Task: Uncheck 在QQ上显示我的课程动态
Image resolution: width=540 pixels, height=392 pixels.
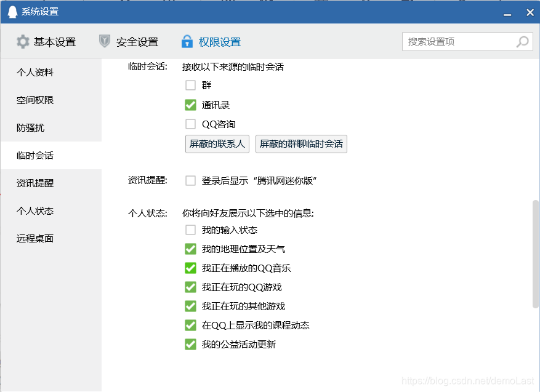Action: tap(190, 326)
